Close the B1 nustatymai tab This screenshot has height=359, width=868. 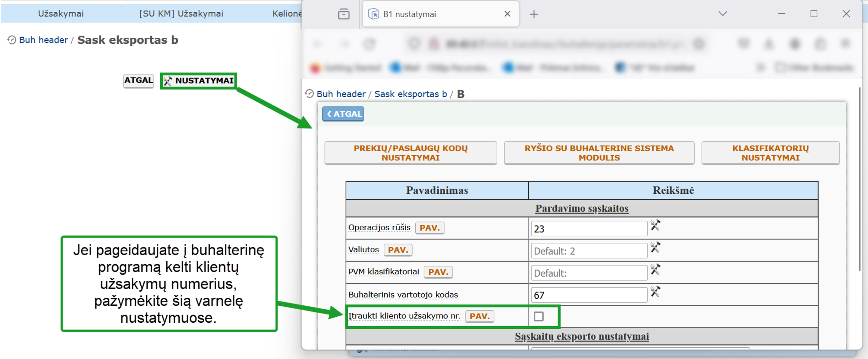coord(507,14)
